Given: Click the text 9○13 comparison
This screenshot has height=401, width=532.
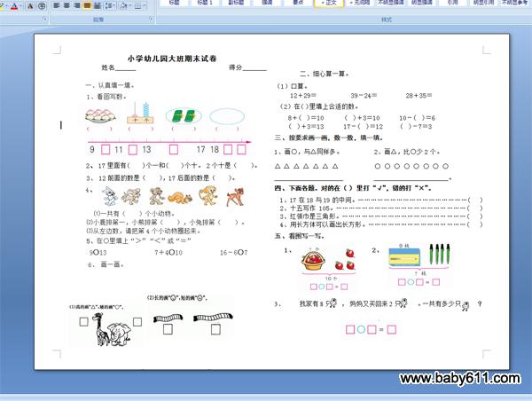Looking at the screenshot, I should click(98, 253).
